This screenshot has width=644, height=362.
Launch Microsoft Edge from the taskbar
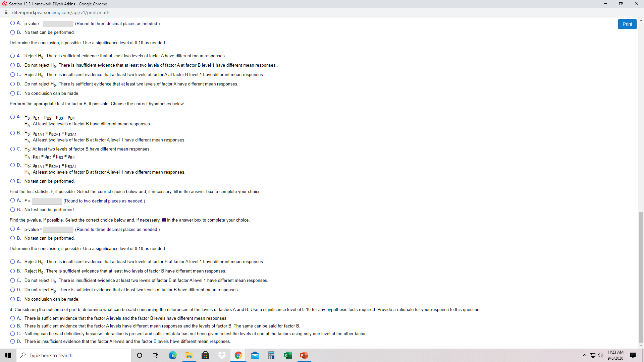[172, 355]
